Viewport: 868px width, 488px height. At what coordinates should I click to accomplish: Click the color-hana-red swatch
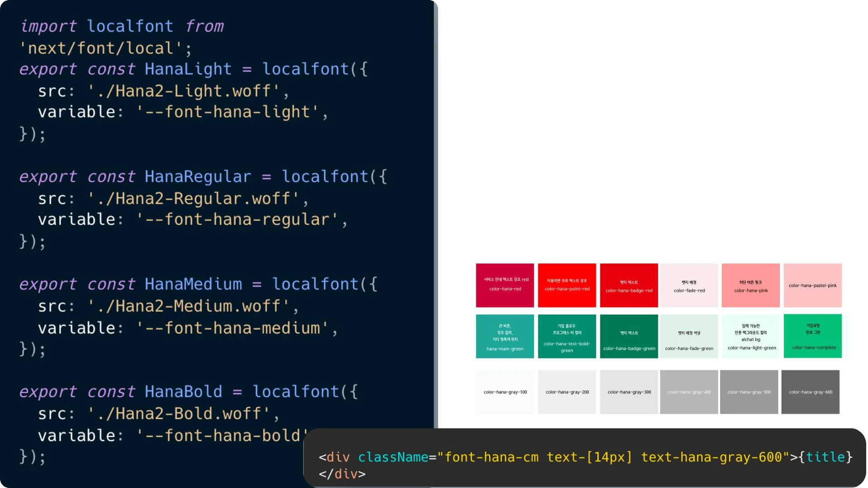click(x=505, y=285)
